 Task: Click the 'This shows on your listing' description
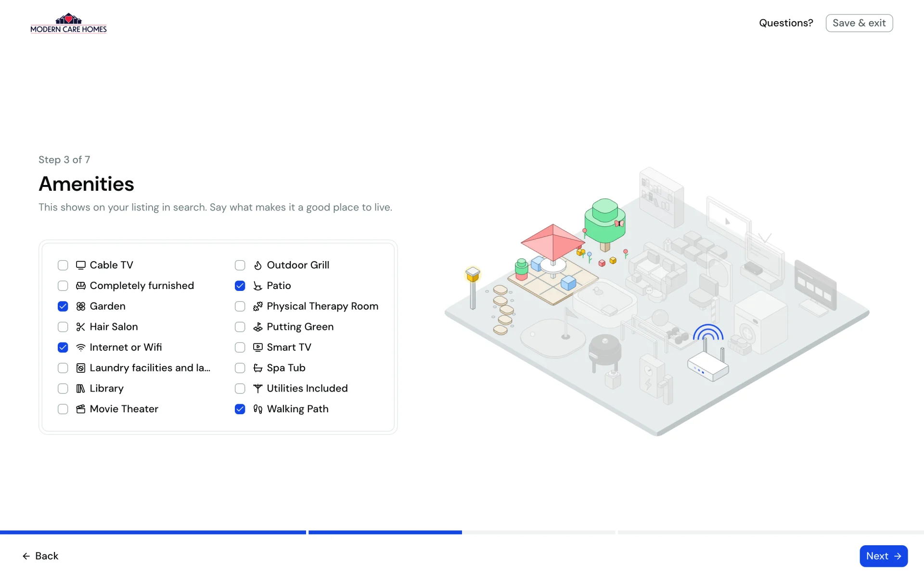(215, 207)
